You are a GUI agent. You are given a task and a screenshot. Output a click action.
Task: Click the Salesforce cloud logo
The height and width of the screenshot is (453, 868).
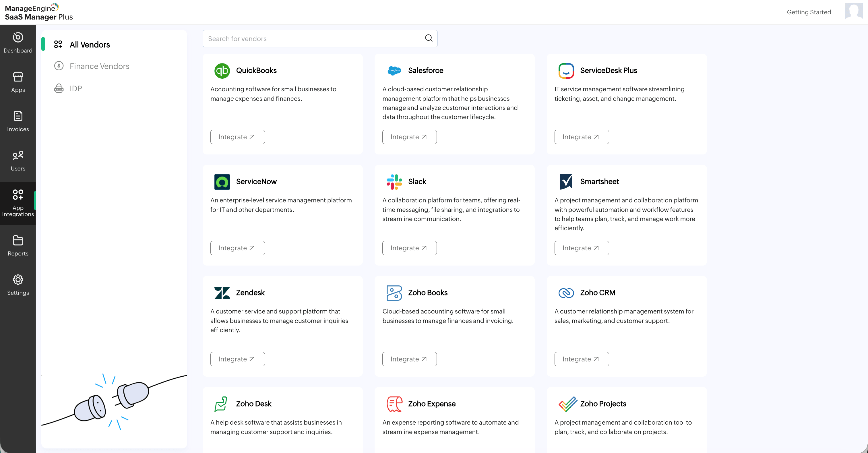click(x=394, y=71)
